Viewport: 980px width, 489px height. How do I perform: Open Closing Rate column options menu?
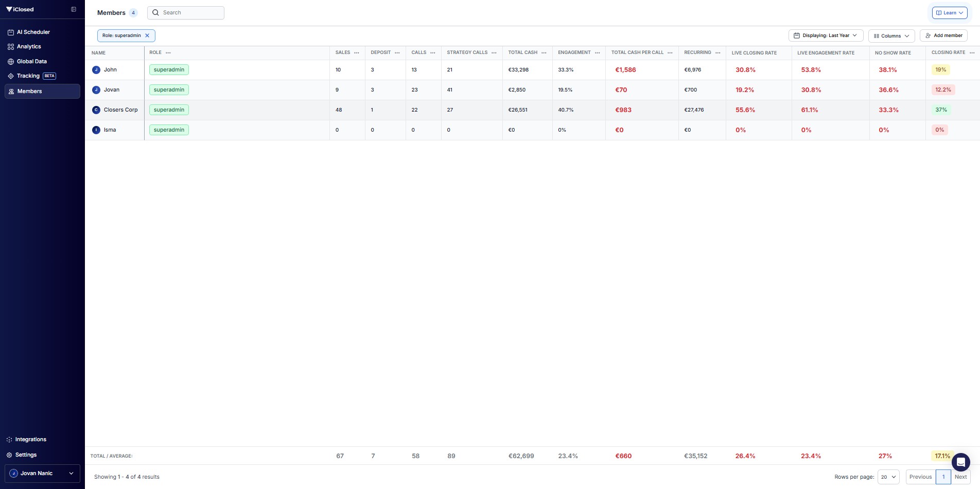coord(972,53)
